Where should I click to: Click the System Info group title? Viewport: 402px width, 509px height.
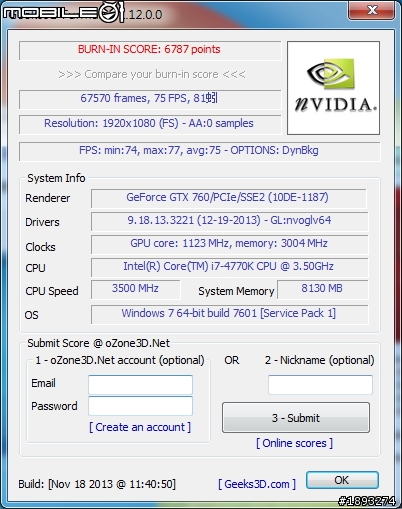pos(56,178)
